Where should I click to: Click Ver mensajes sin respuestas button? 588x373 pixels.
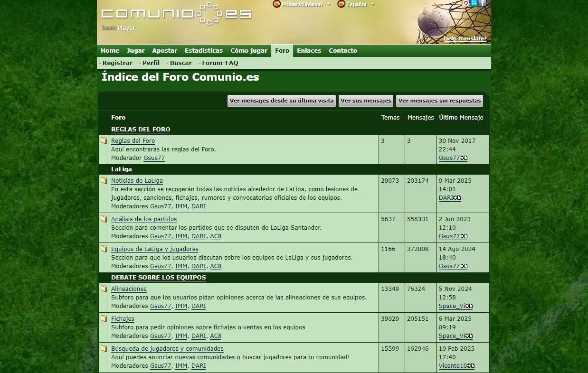tap(440, 101)
